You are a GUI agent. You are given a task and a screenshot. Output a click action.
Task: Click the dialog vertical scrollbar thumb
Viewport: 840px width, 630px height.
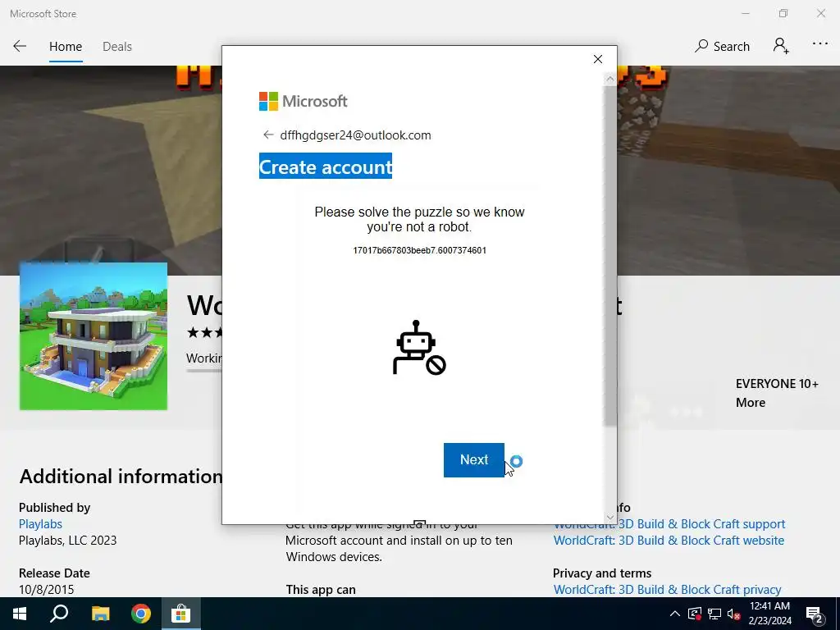[x=610, y=256]
